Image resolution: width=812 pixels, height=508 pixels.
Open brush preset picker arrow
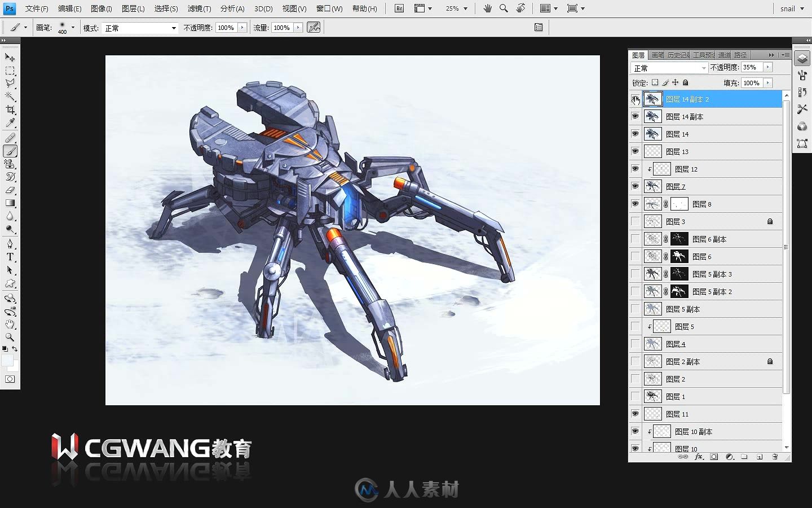coord(73,27)
